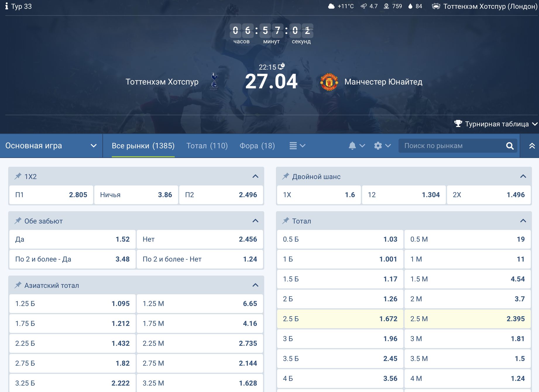Image resolution: width=539 pixels, height=392 pixels.
Task: Click the search magnifier icon
Action: tap(510, 146)
